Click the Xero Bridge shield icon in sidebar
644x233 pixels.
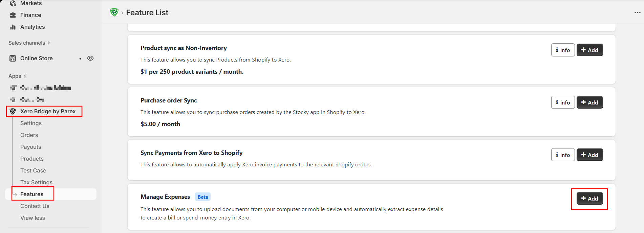click(x=13, y=112)
